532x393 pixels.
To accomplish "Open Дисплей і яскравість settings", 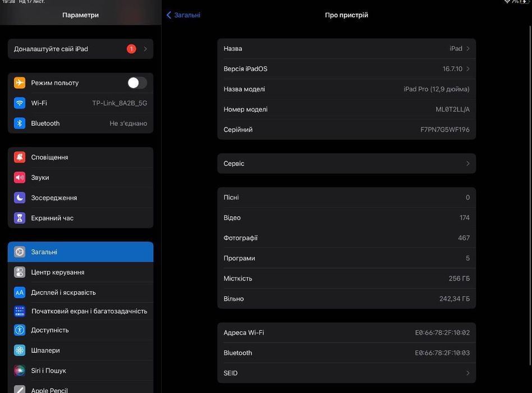I will pos(80,292).
